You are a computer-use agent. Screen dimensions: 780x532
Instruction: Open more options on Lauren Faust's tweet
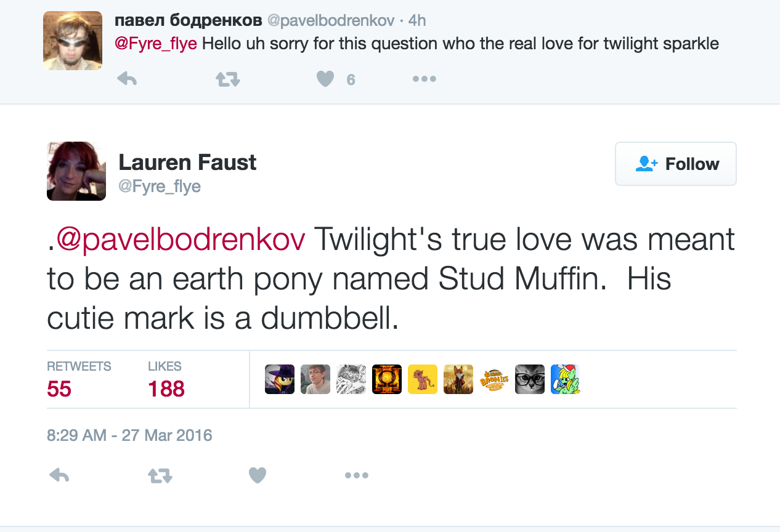point(357,475)
